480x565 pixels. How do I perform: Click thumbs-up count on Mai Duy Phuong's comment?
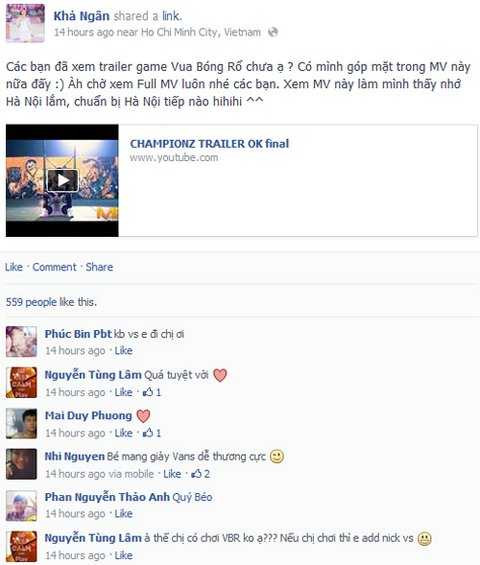point(152,433)
